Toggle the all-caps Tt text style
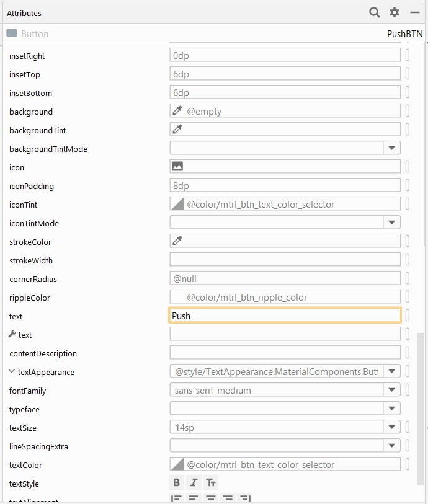The height and width of the screenshot is (504, 428). [x=210, y=482]
